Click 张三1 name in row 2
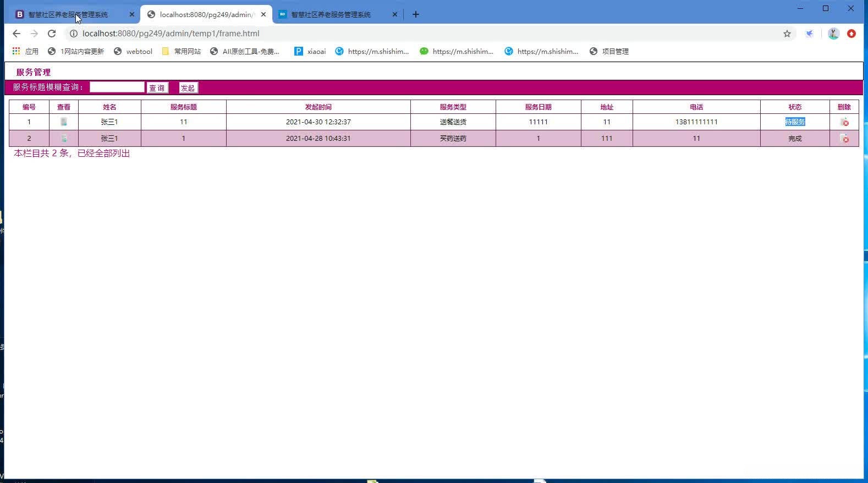The height and width of the screenshot is (483, 868). tap(109, 138)
